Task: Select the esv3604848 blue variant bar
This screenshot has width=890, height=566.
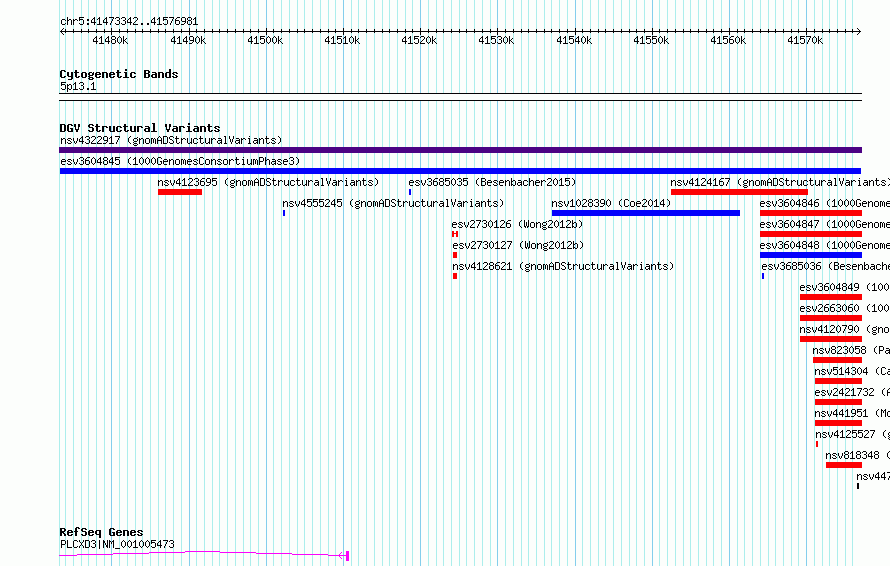Action: (811, 255)
